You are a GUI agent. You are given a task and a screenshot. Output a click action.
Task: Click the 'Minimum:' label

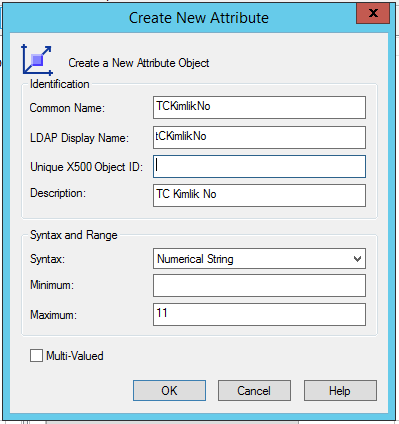click(52, 285)
